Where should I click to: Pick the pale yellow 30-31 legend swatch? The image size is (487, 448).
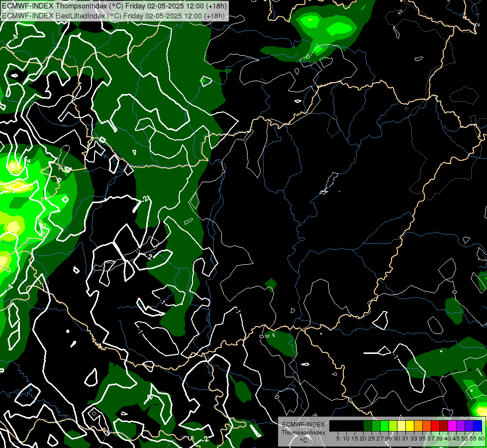(401, 426)
